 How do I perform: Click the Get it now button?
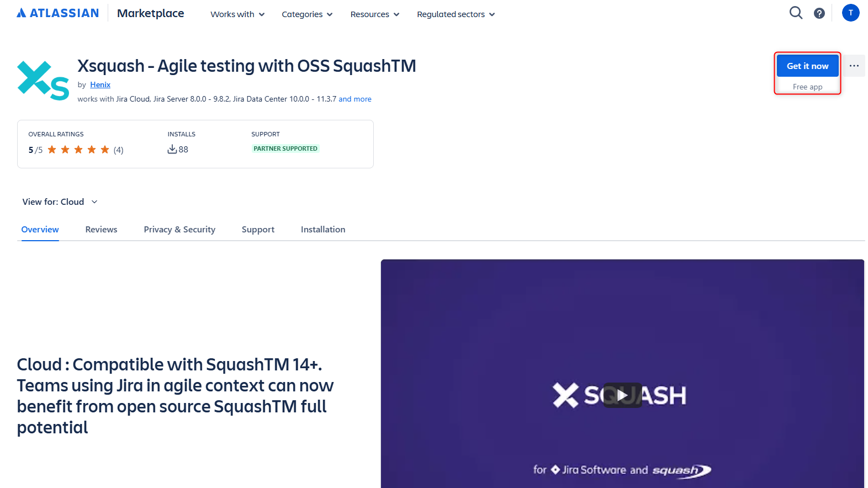[807, 66]
